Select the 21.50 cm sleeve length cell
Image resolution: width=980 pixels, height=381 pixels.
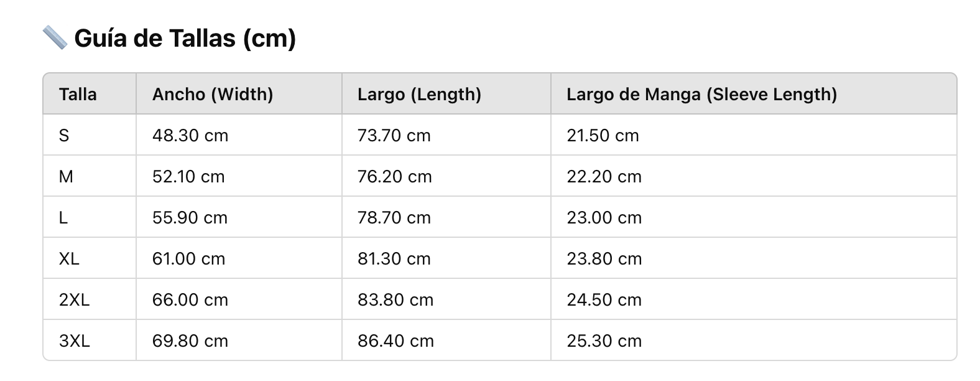603,136
